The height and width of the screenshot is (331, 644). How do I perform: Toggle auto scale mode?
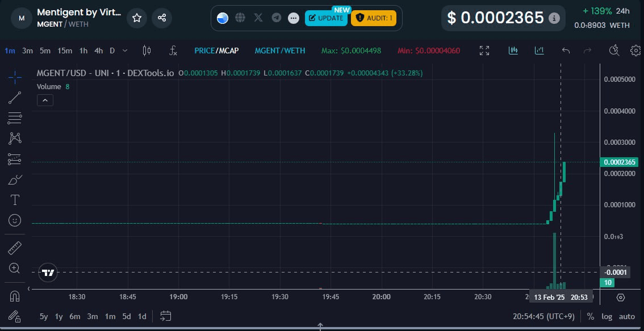click(x=627, y=316)
